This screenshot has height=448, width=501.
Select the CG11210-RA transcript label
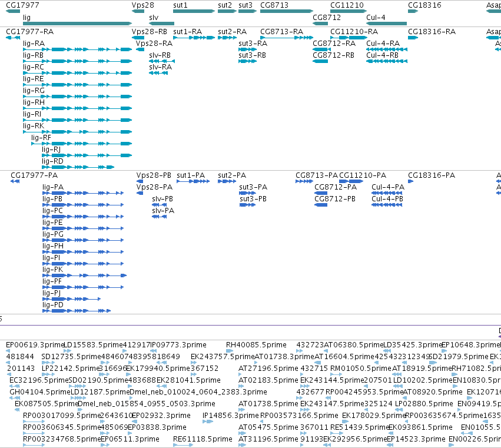point(354,32)
